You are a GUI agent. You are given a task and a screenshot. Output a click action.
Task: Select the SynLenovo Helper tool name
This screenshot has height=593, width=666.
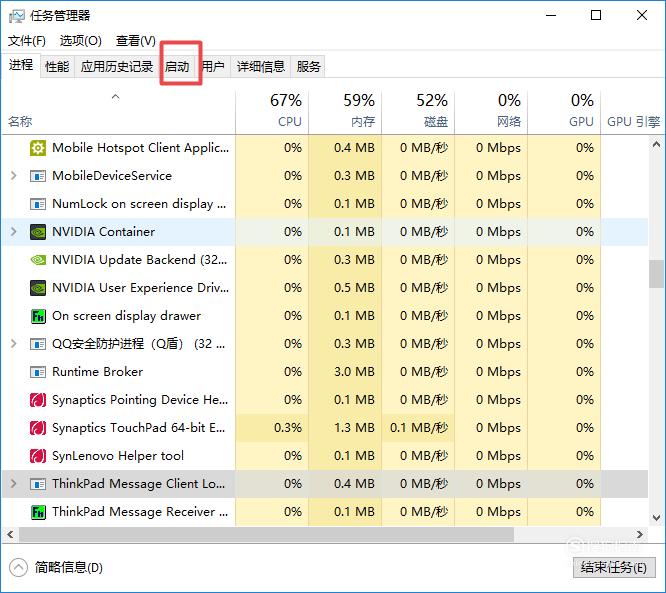pos(118,456)
